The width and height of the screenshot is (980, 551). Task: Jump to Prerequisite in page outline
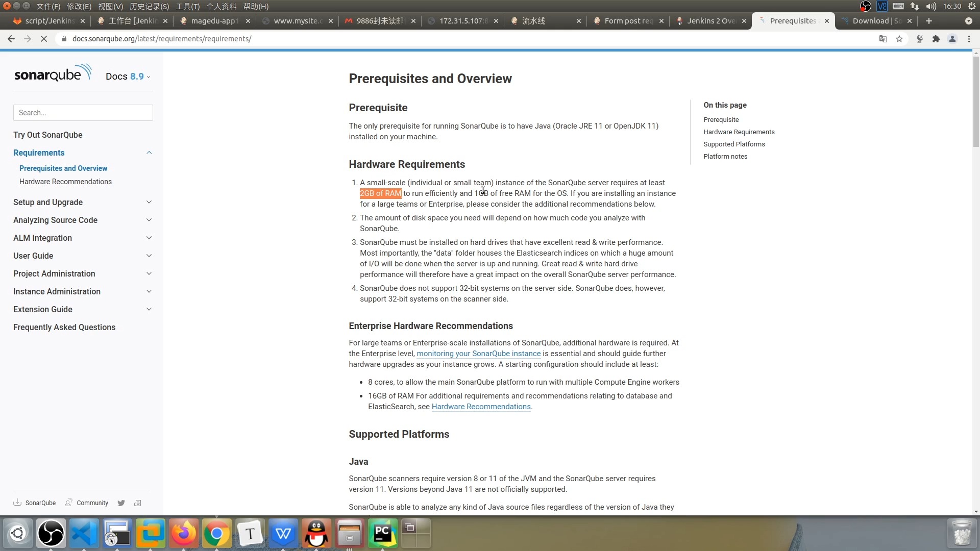point(721,120)
